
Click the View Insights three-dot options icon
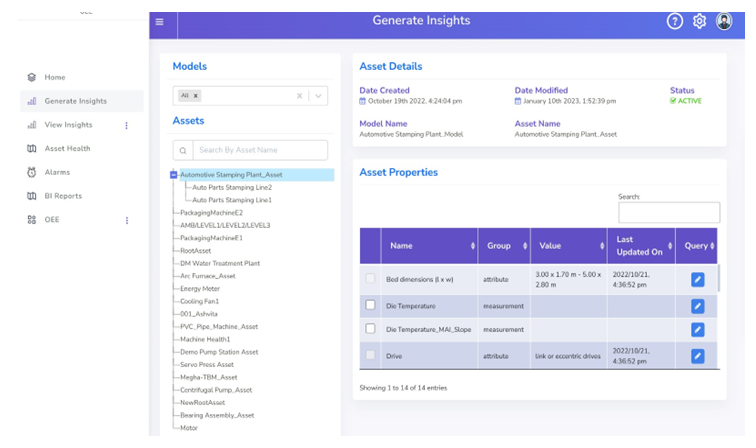126,125
